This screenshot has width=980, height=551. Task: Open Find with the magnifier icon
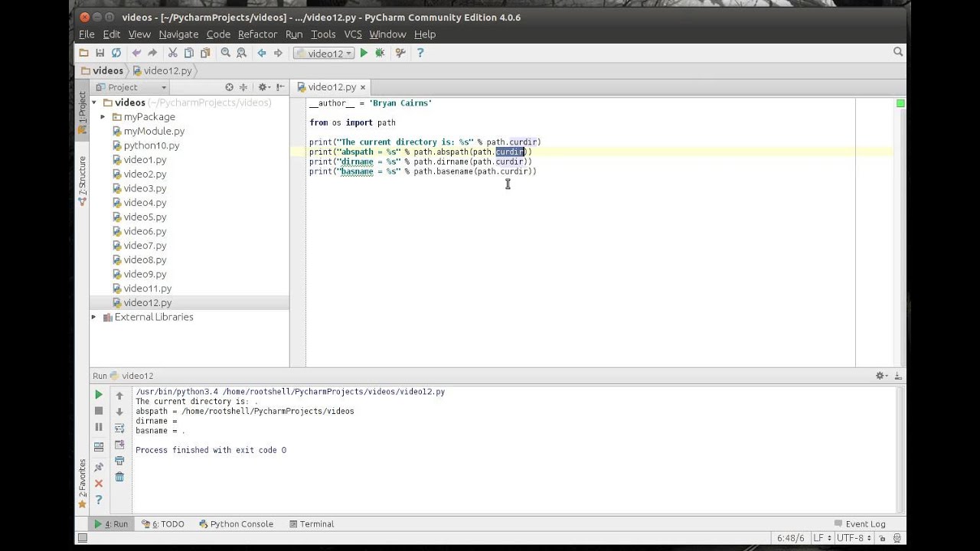[225, 53]
